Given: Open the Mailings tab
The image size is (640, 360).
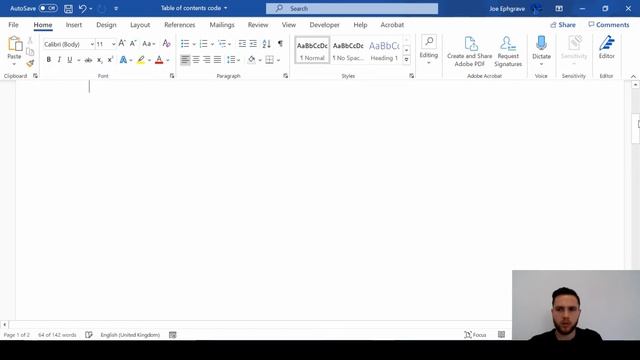Looking at the screenshot, I should (x=222, y=25).
